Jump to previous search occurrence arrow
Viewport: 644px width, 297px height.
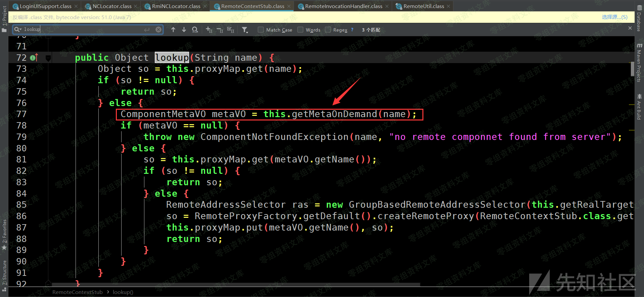[173, 30]
